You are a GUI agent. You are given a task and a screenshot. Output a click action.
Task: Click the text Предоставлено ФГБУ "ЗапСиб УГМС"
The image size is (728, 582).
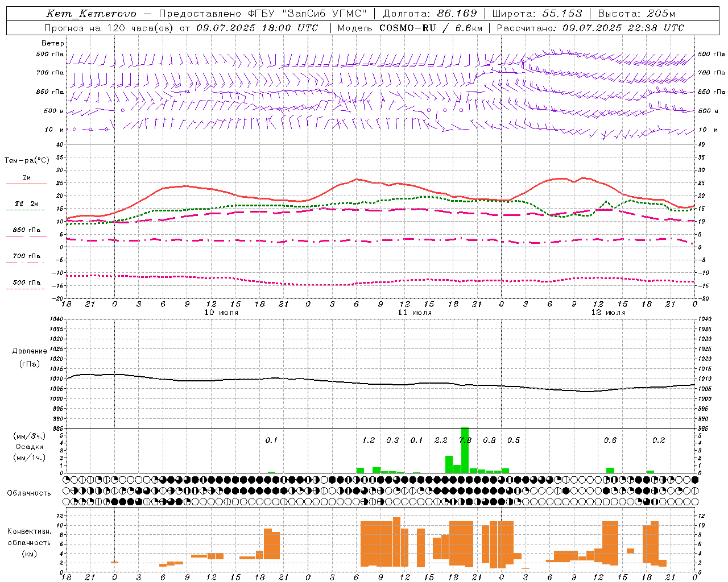pos(263,14)
